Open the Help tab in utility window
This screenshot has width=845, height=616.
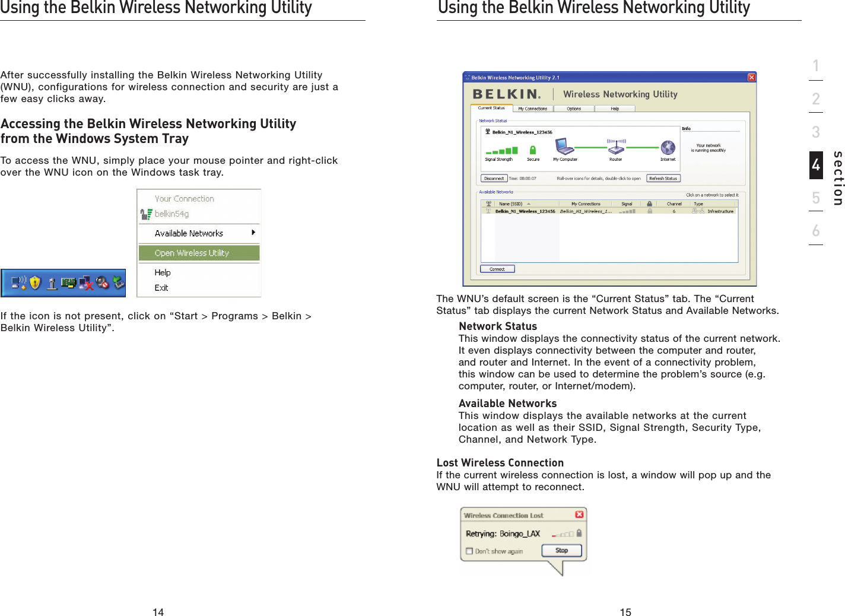[615, 109]
